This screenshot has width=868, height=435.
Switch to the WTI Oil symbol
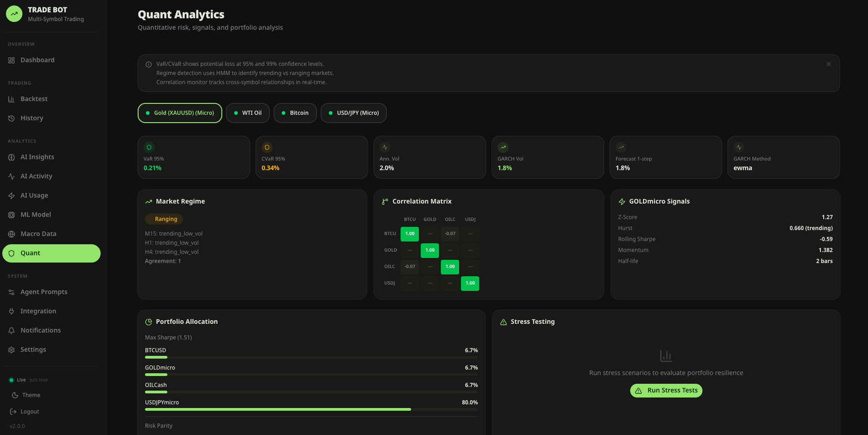click(x=248, y=113)
